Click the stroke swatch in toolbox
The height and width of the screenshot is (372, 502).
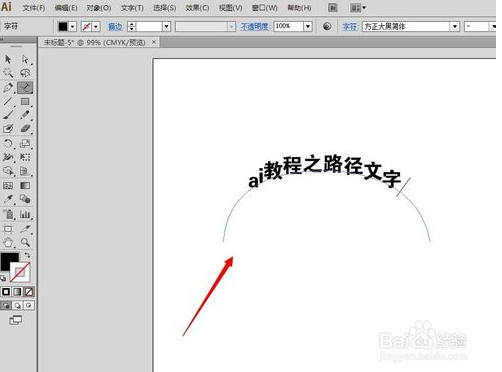pos(21,273)
